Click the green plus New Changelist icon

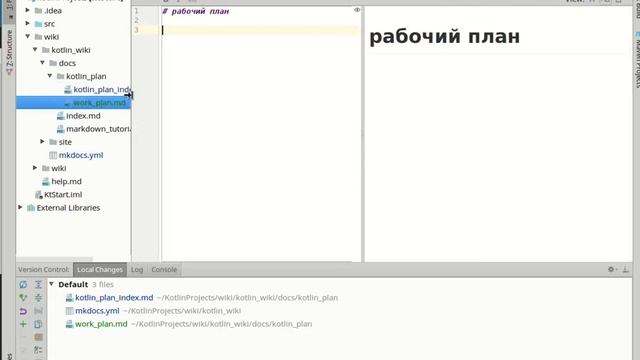[23, 324]
